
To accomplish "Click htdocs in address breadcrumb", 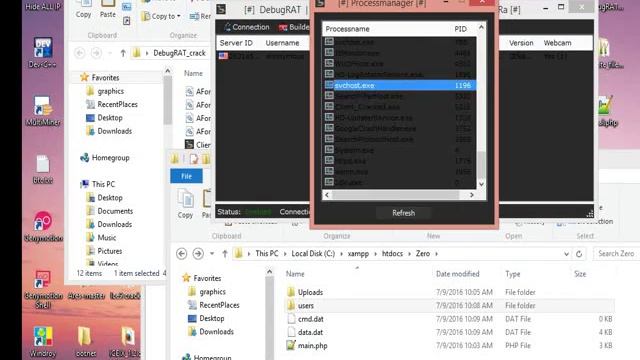I will 392,253.
